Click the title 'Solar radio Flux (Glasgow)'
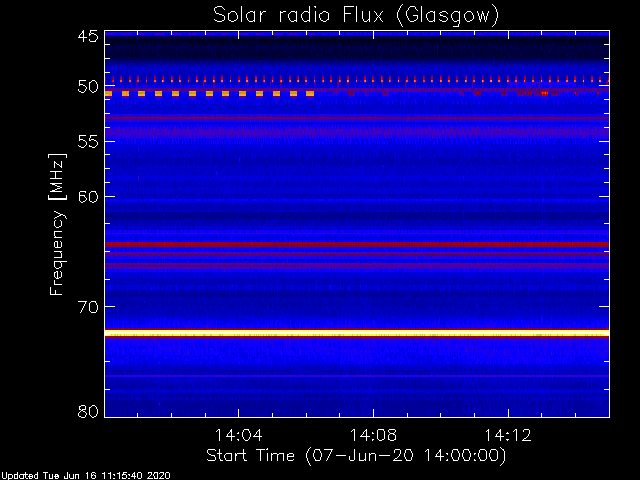This screenshot has width=640, height=480. [x=356, y=16]
